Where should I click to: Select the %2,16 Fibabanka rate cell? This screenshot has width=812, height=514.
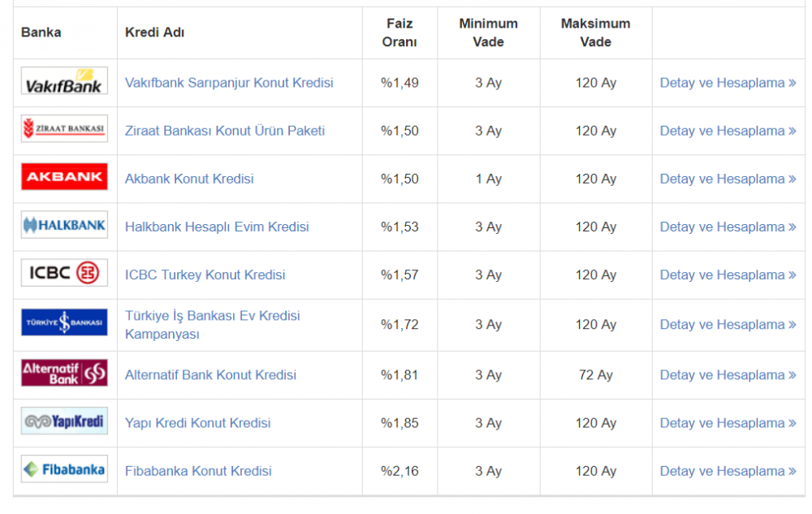(x=400, y=471)
